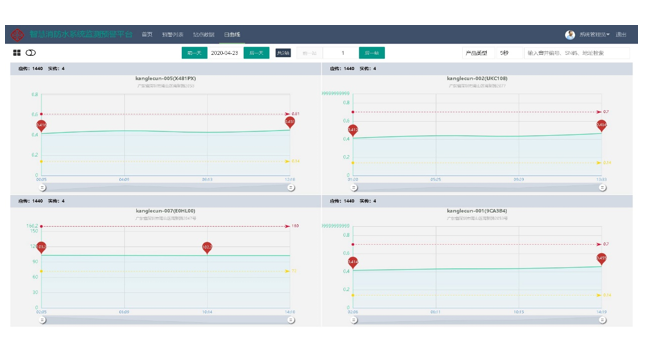Click the left red marker on kanglecun-005 chart
650x360 pixels.
click(41, 125)
